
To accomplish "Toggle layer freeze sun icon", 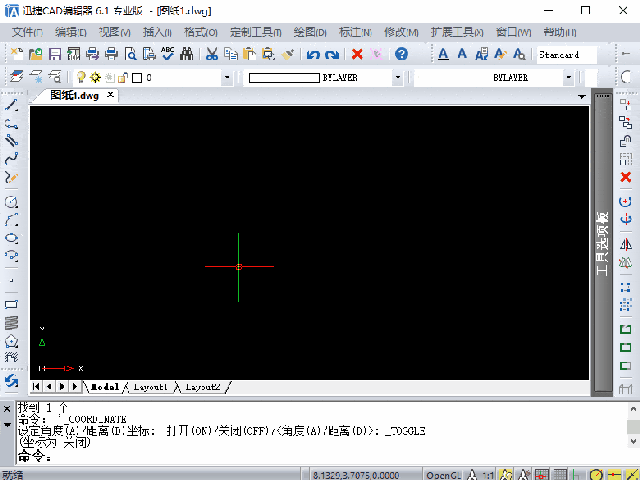I will coord(95,77).
